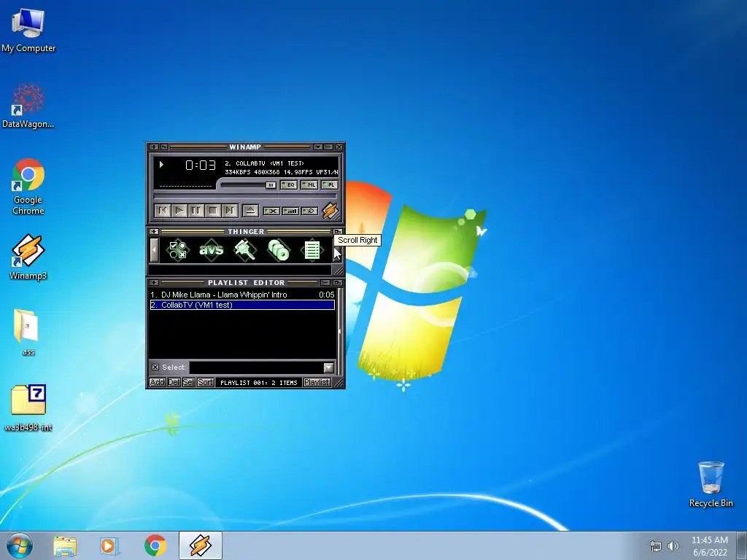
Task: Click Scroll Right arrow in Thinger
Action: [336, 250]
